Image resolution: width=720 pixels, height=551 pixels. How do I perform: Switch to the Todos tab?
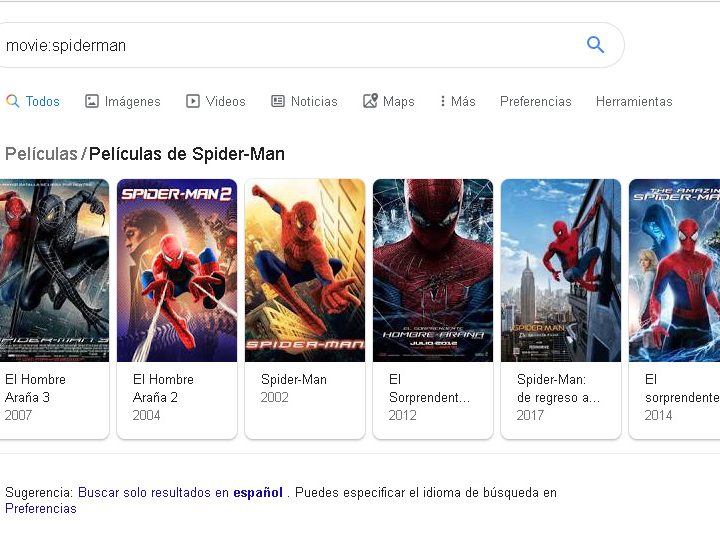tap(42, 101)
